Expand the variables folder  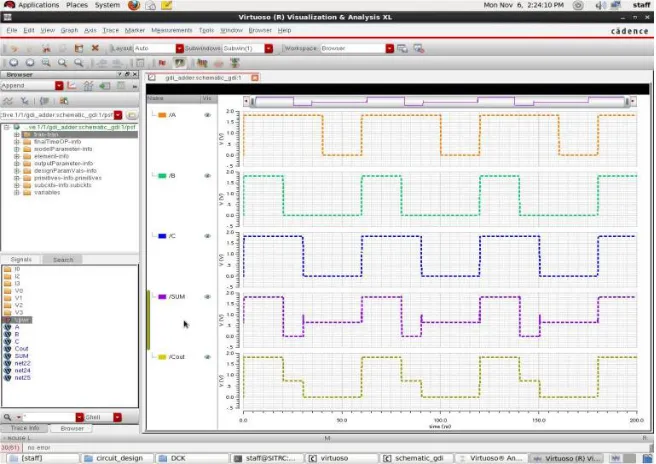pos(17,192)
